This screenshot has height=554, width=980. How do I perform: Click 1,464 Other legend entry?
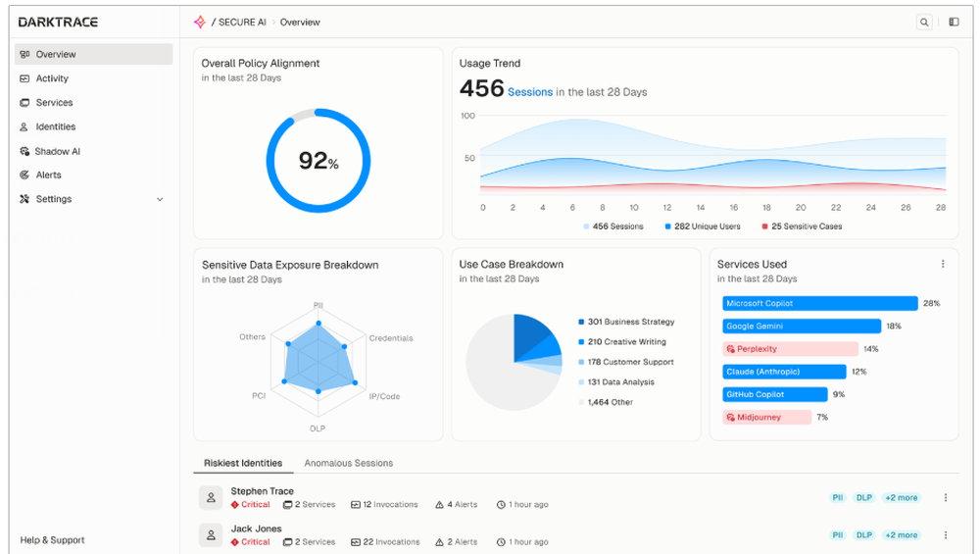(x=606, y=402)
